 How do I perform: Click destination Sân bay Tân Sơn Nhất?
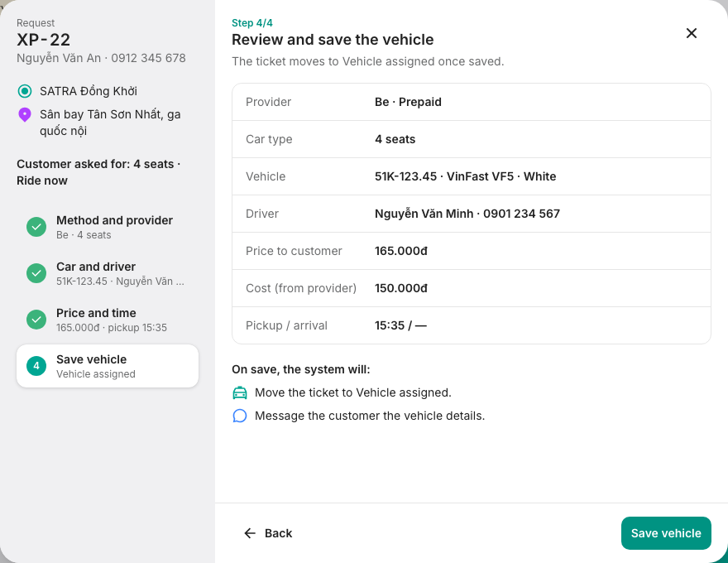pyautogui.click(x=110, y=123)
